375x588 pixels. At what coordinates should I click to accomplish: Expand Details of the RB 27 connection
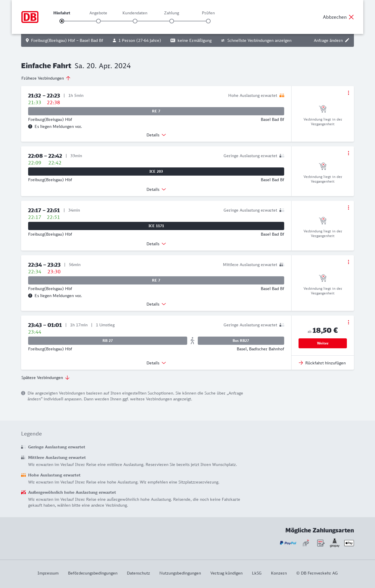[156, 363]
